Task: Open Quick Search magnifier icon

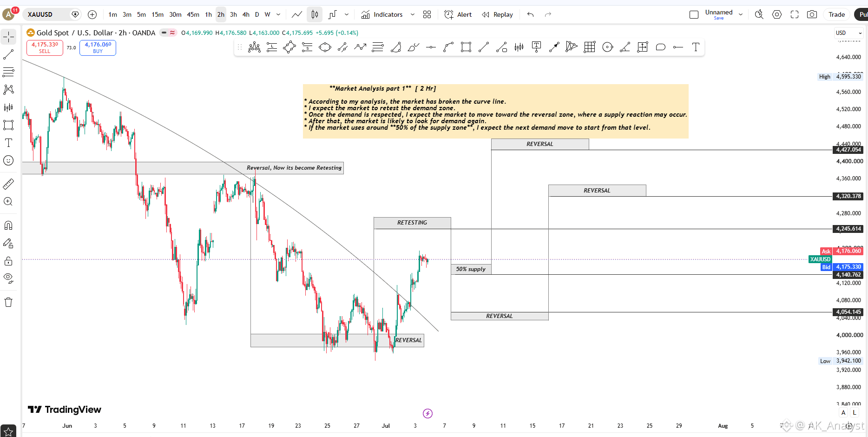Action: pos(759,14)
